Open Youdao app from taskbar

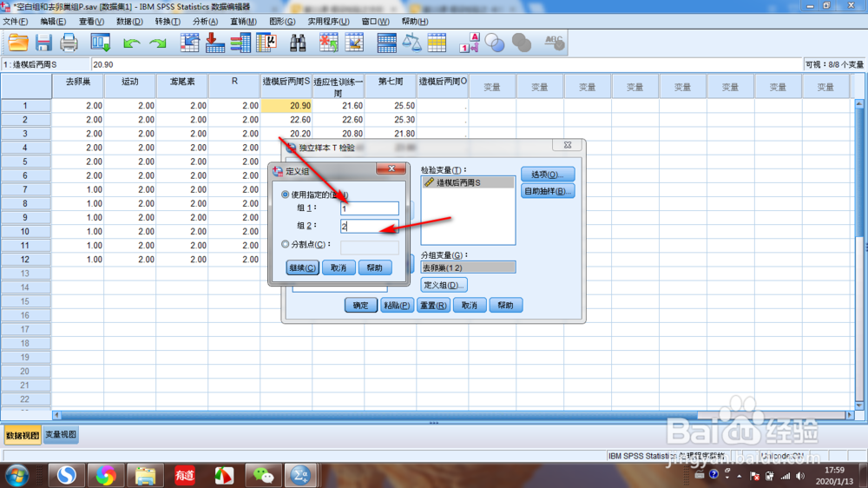tap(184, 475)
